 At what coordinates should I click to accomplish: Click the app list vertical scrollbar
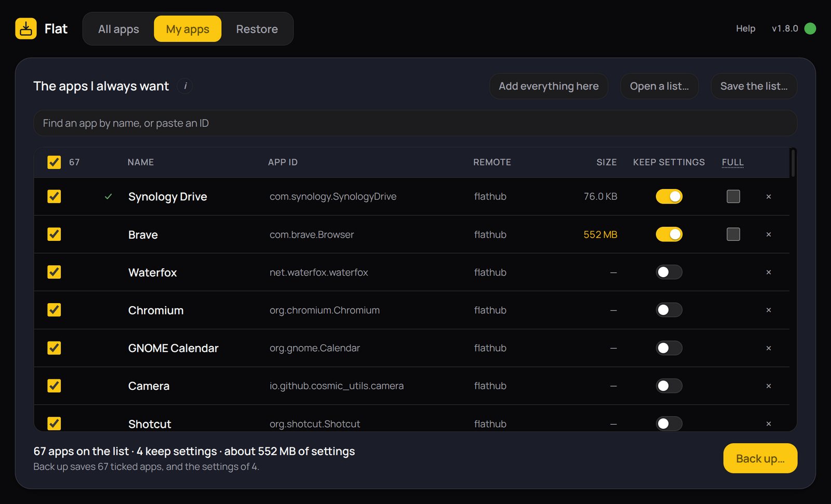793,162
